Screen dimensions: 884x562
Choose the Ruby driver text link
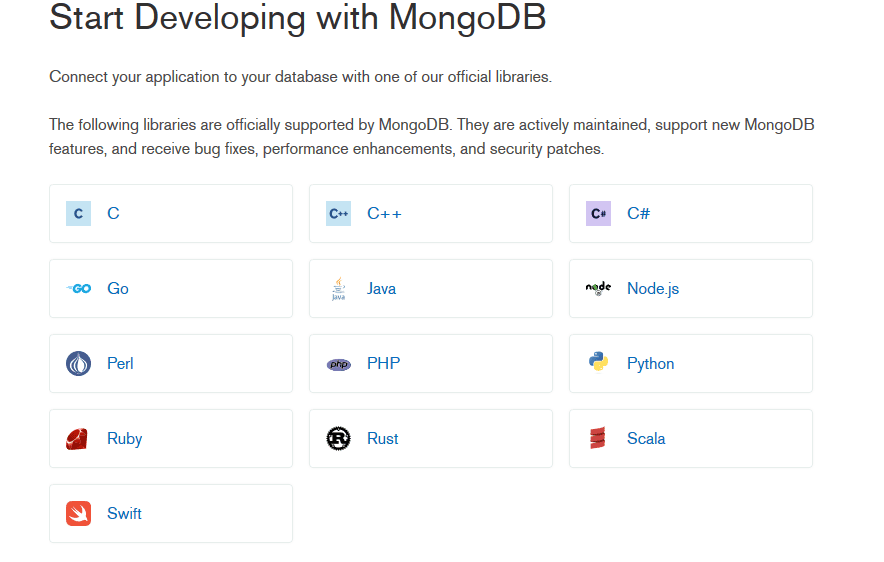point(124,438)
